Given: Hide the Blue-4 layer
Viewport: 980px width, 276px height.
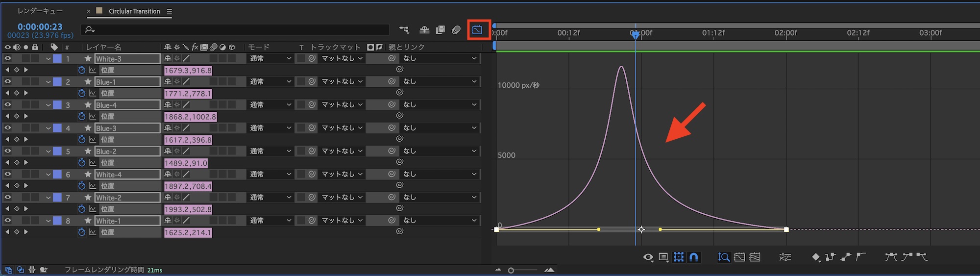Looking at the screenshot, I should (x=7, y=104).
